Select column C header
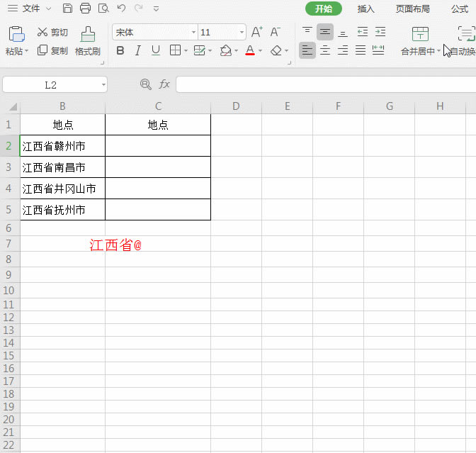 click(x=158, y=106)
